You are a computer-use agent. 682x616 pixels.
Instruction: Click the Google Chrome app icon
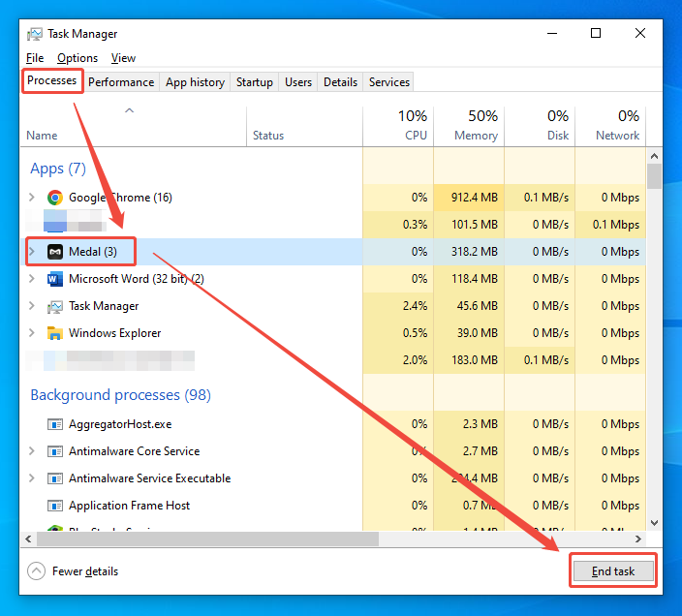55,198
